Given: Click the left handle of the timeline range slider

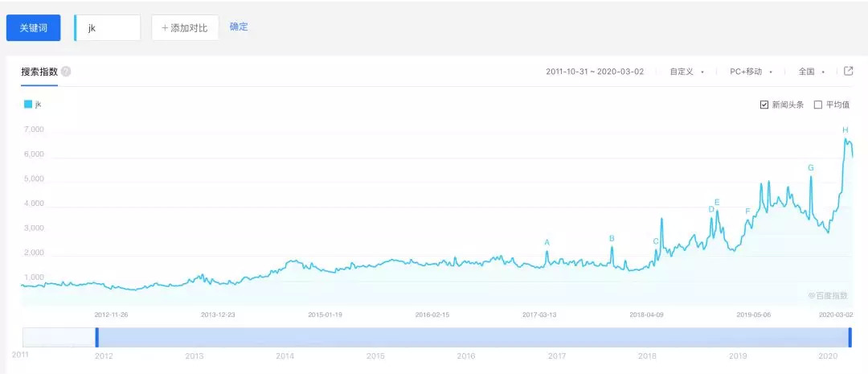Looking at the screenshot, I should coord(96,337).
